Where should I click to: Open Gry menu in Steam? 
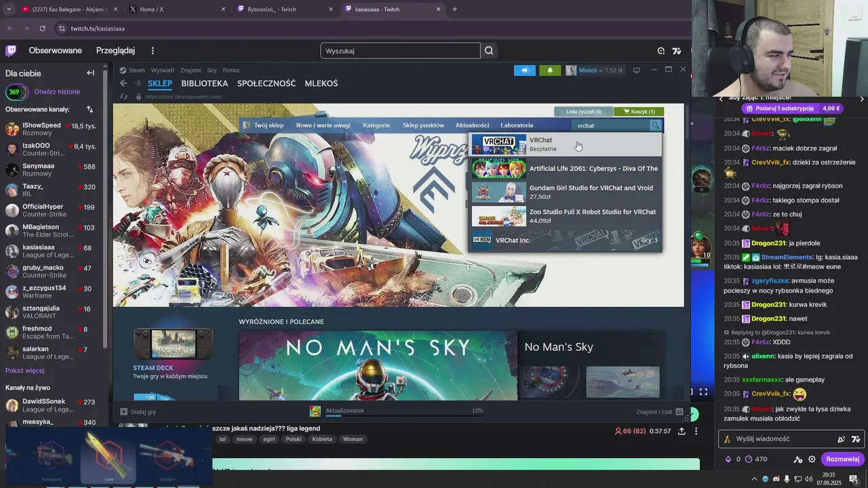point(212,70)
